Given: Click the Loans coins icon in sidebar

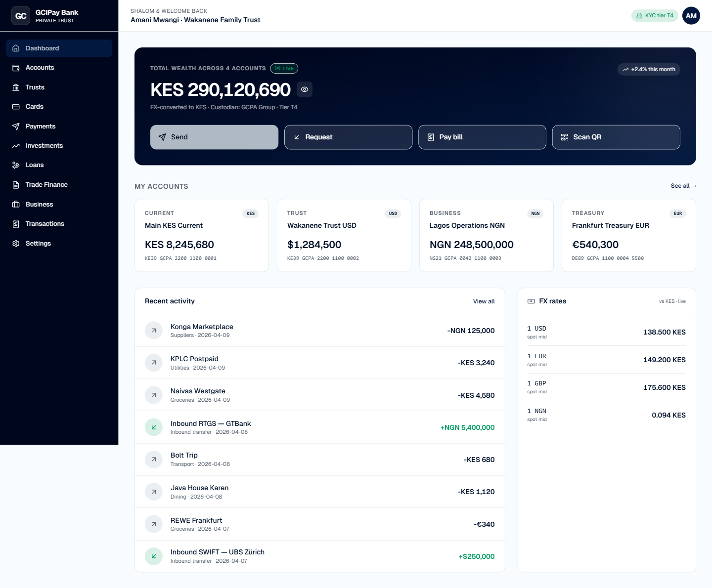Looking at the screenshot, I should tap(16, 165).
